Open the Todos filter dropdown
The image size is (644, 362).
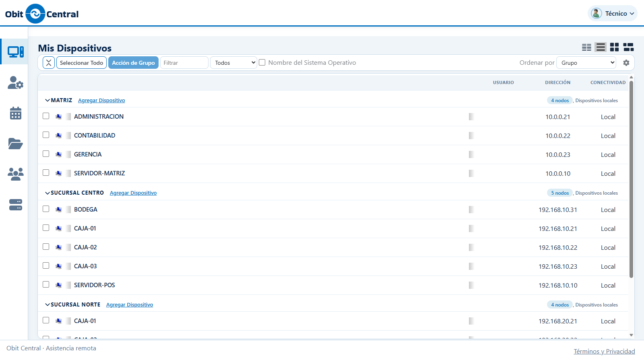coord(233,63)
